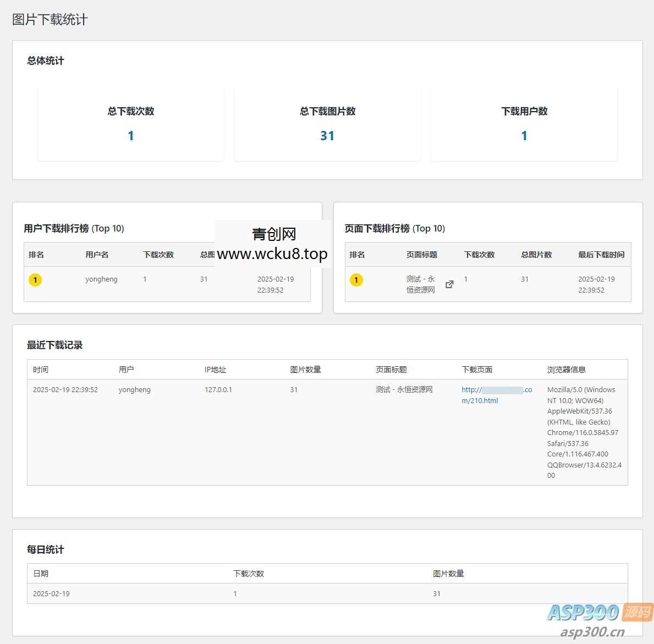Click the 2025-02-19 date in 每日统计
This screenshot has height=644, width=654.
click(x=51, y=594)
